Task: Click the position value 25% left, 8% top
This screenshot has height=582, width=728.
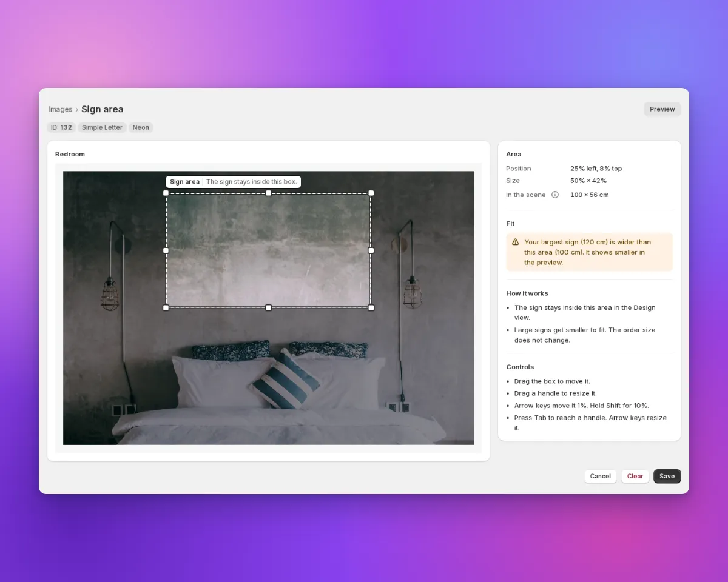Action: coord(596,169)
